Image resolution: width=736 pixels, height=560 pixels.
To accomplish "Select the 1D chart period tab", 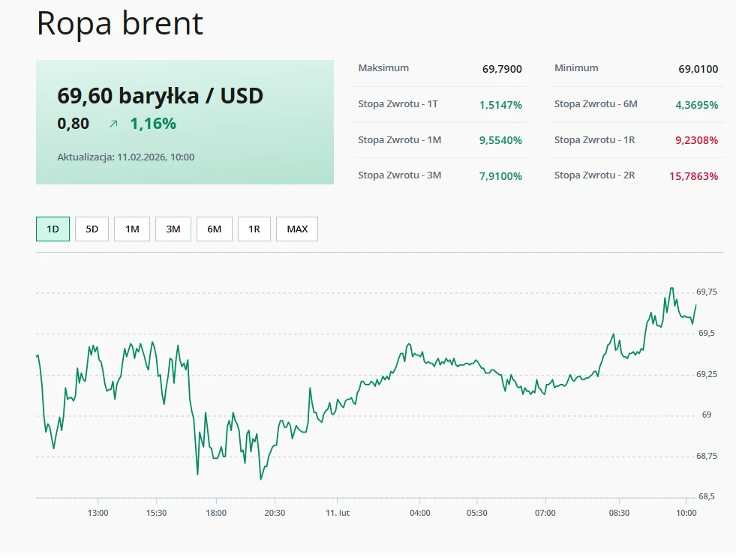I will point(52,229).
